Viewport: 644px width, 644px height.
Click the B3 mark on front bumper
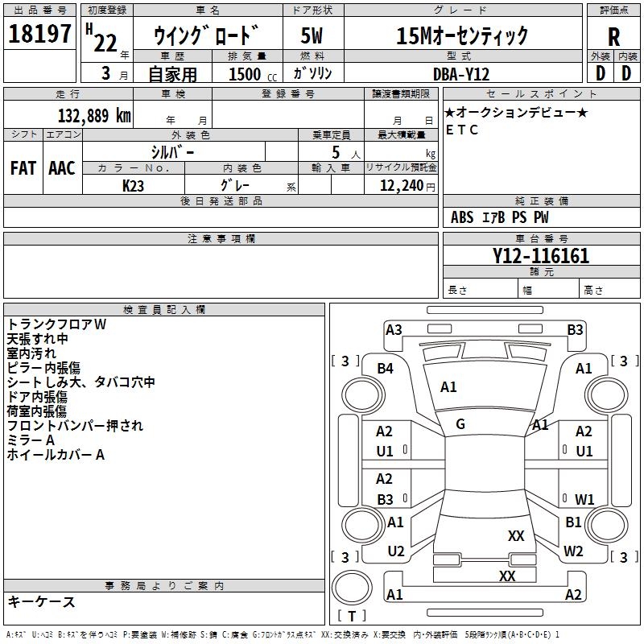(575, 330)
